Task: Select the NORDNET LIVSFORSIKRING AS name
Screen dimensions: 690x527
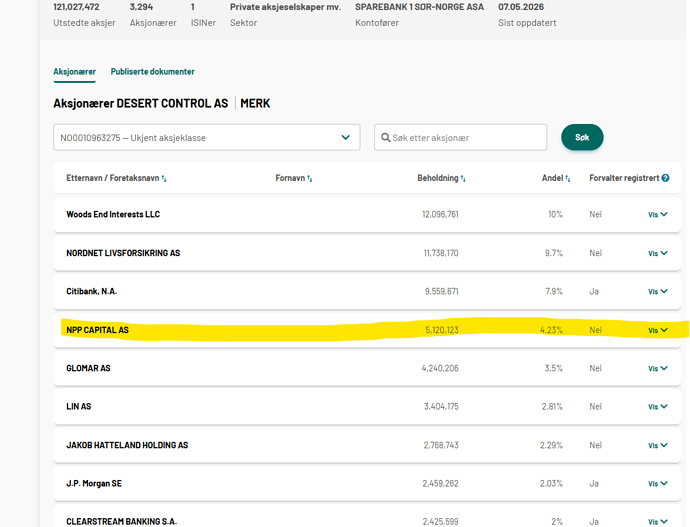Action: point(123,253)
